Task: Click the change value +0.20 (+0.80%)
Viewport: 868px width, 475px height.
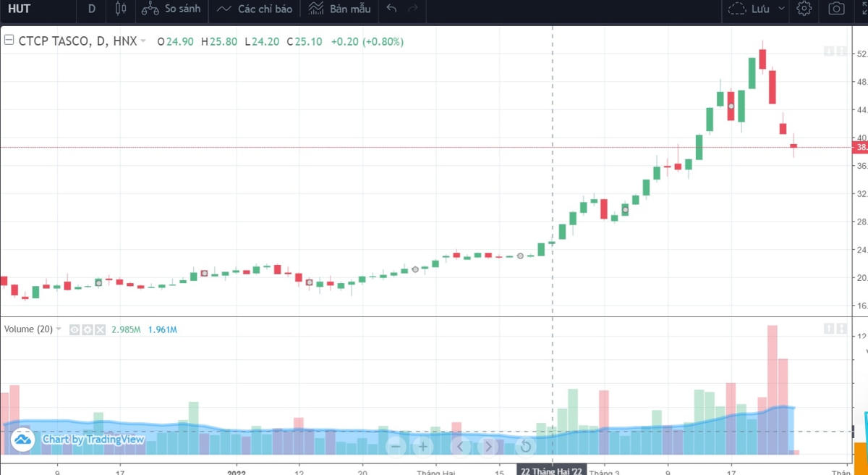Action: coord(367,42)
